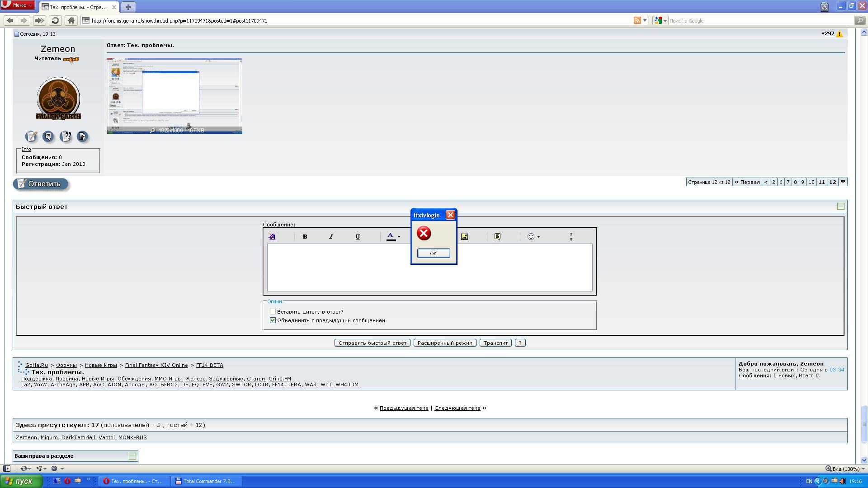868x488 pixels.
Task: Click the Italic formatting icon in editor
Action: pos(331,237)
